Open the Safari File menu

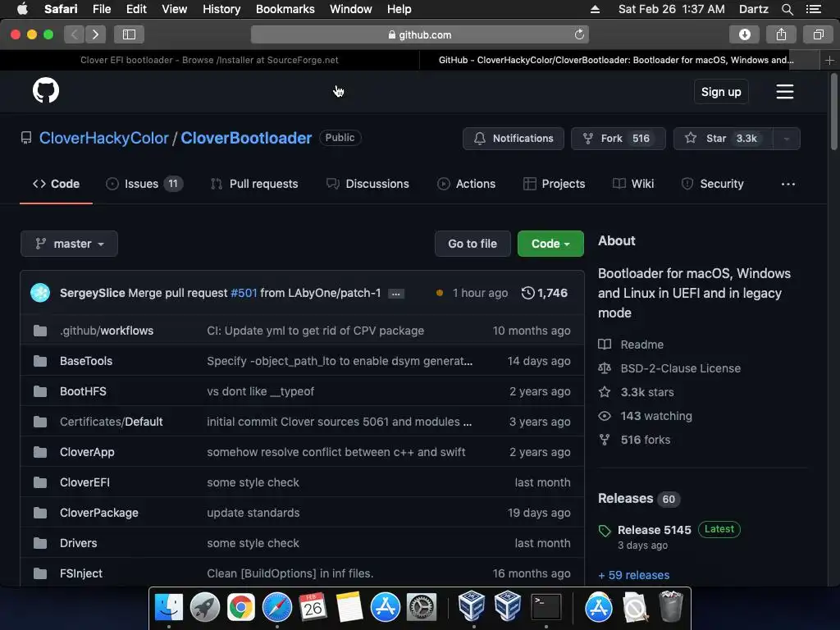pos(101,9)
